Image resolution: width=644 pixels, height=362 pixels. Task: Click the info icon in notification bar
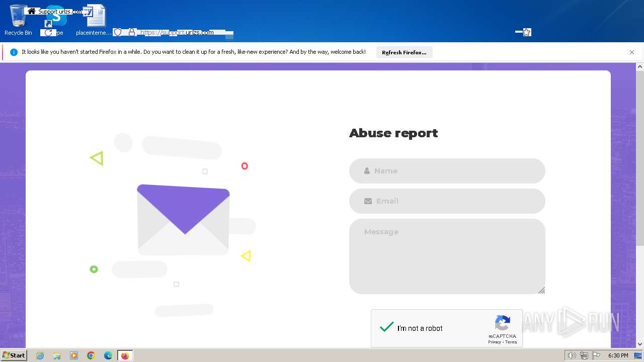click(x=14, y=52)
